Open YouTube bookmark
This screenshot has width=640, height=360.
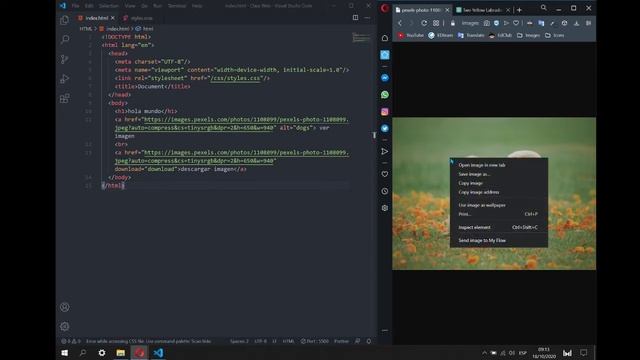(411, 36)
